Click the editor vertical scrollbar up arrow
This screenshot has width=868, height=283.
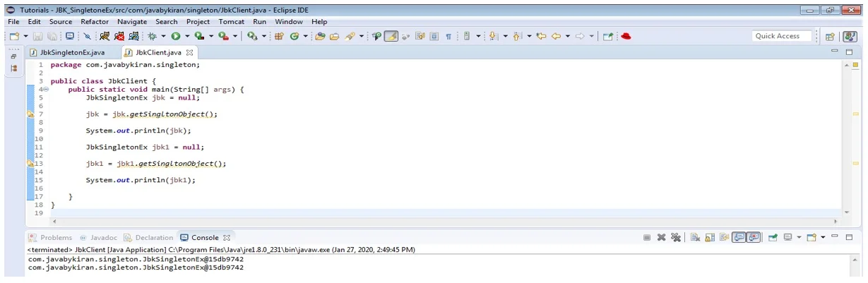coord(848,65)
